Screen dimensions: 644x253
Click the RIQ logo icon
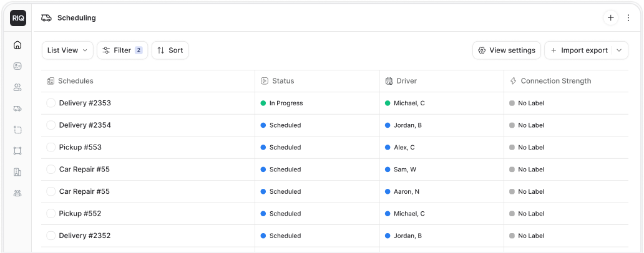[x=17, y=18]
